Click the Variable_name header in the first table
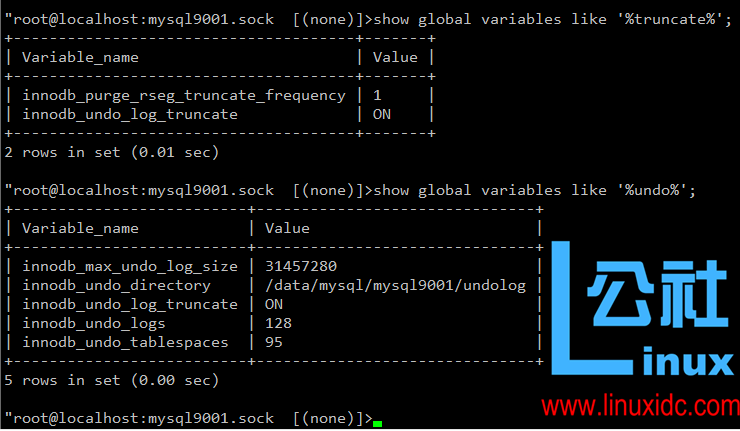The width and height of the screenshot is (740, 431). [80, 58]
